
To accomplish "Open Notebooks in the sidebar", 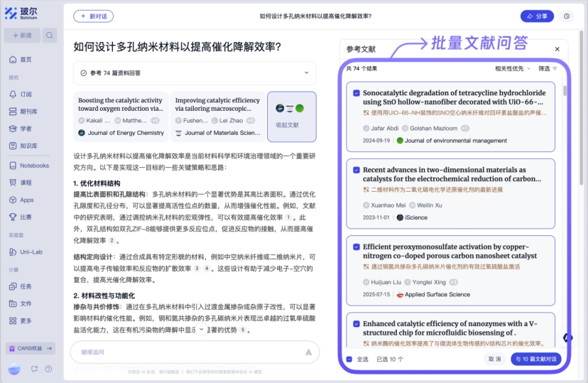I will (33, 166).
